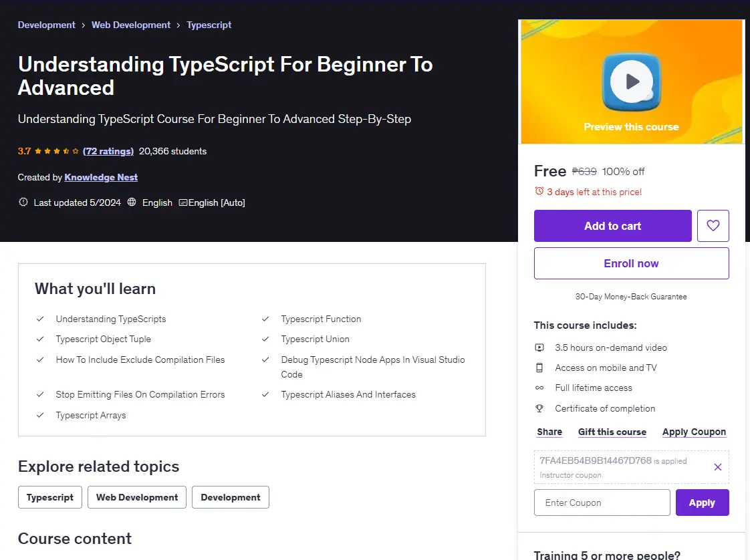This screenshot has width=750, height=560.
Task: Click the last updated badge icon
Action: (x=23, y=202)
